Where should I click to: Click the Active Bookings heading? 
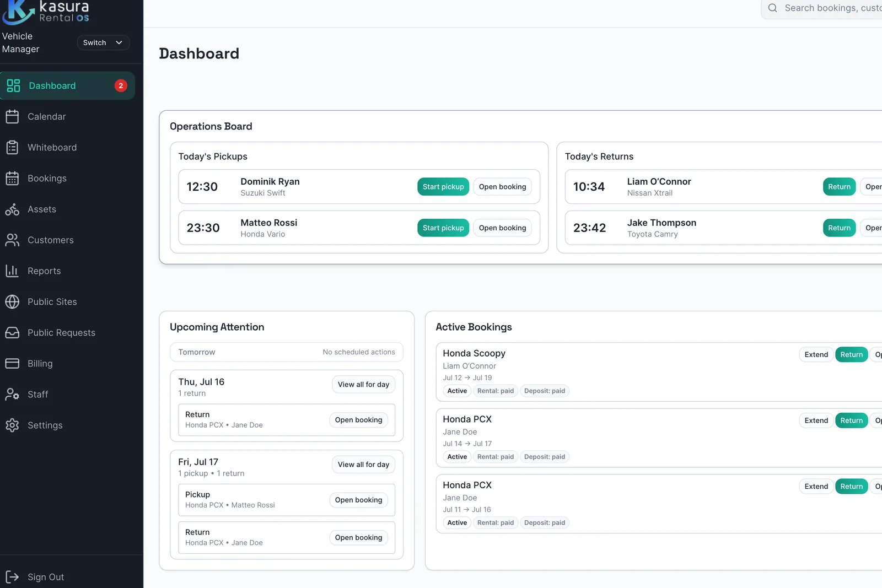pyautogui.click(x=474, y=327)
